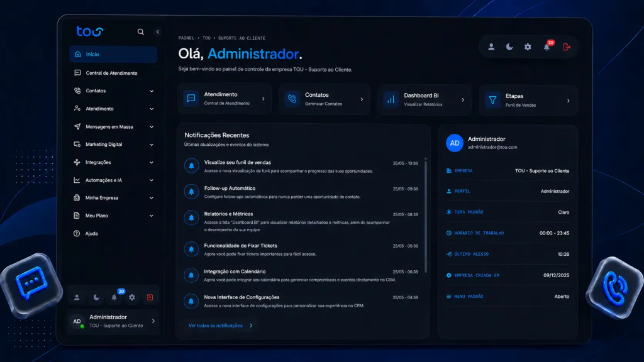644x362 pixels.
Task: Click the administrador@tou.com email text
Action: tap(492, 147)
